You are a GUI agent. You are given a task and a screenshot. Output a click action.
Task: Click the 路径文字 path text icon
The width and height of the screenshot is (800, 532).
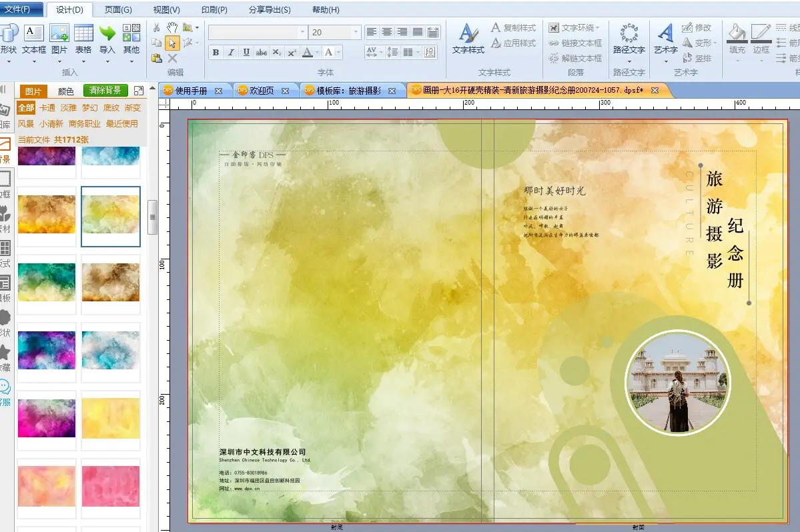(629, 33)
